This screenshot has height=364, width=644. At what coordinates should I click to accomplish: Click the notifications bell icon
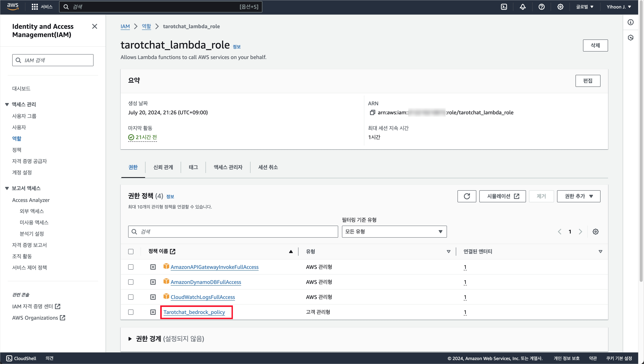(x=523, y=7)
